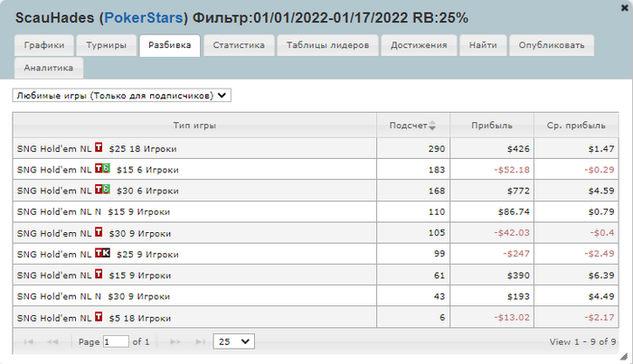Sort by the Подсчет column header
The height and width of the screenshot is (364, 633).
412,126
